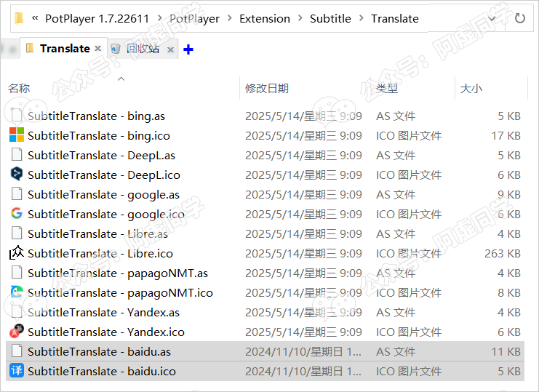539x392 pixels.
Task: Click the refresh button in address bar
Action: pyautogui.click(x=519, y=19)
